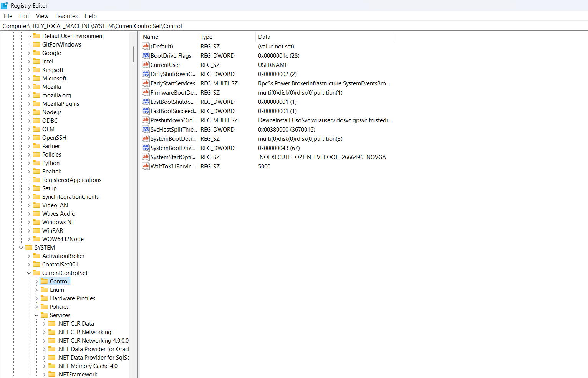This screenshot has width=588, height=378.
Task: Click the CurrentUser string value icon
Action: (146, 65)
